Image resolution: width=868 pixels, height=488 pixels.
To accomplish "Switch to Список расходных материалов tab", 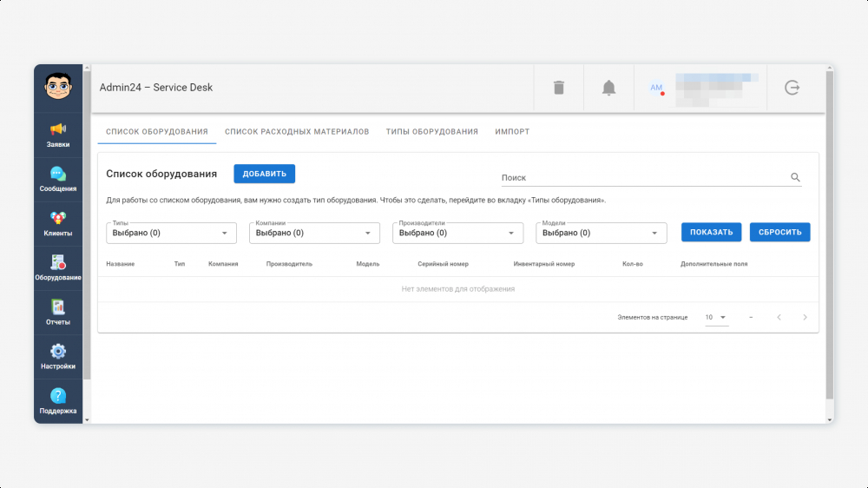I will [297, 132].
